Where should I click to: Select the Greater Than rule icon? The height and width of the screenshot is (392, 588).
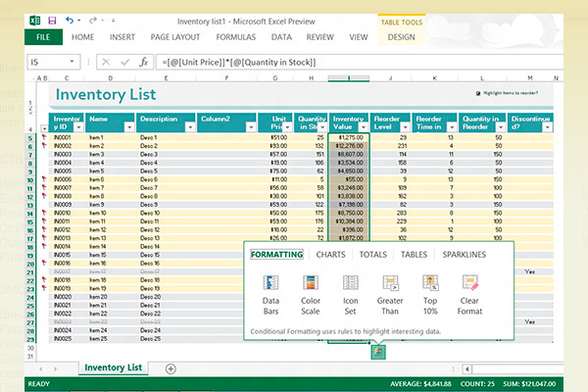[x=389, y=284]
